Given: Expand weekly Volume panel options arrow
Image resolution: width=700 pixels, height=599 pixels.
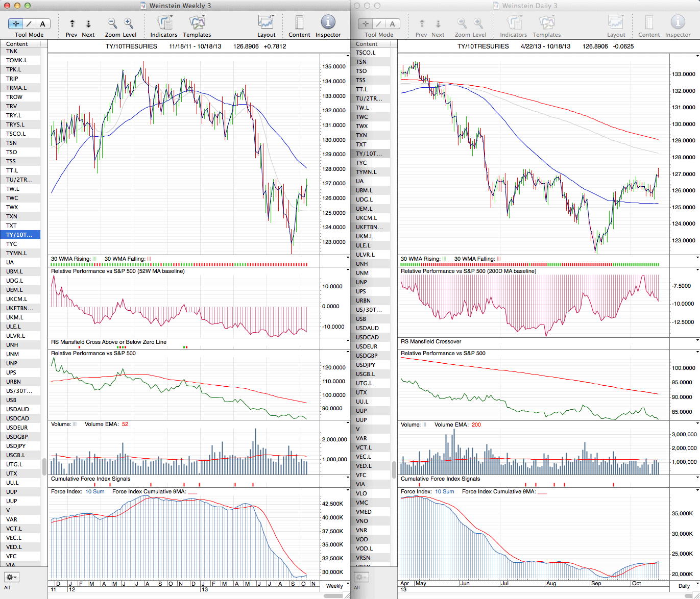Looking at the screenshot, I should tap(348, 423).
